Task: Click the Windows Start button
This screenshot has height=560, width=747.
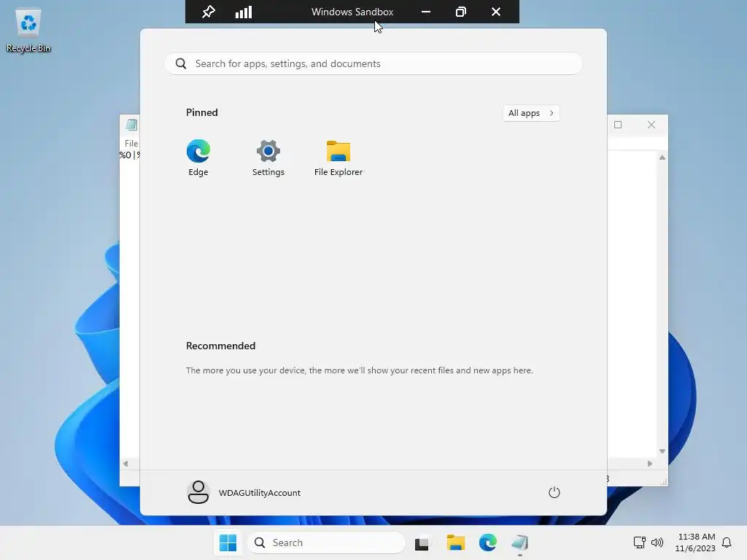Action: coord(228,542)
